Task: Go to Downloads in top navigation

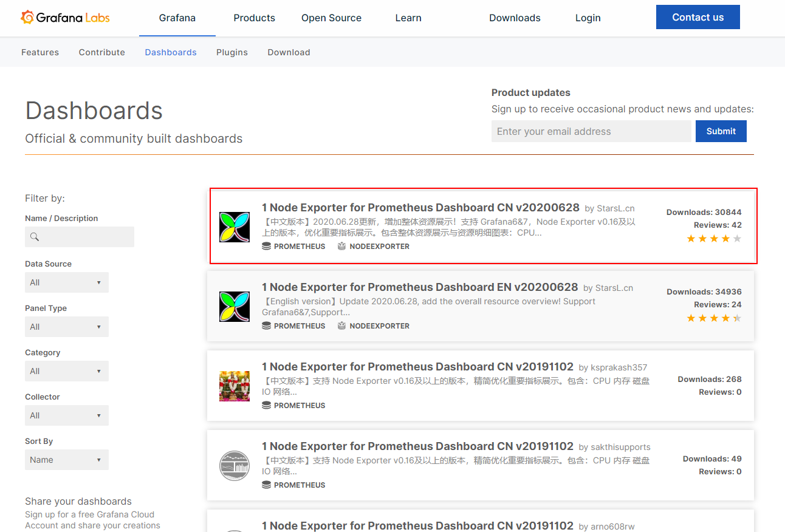Action: click(515, 18)
